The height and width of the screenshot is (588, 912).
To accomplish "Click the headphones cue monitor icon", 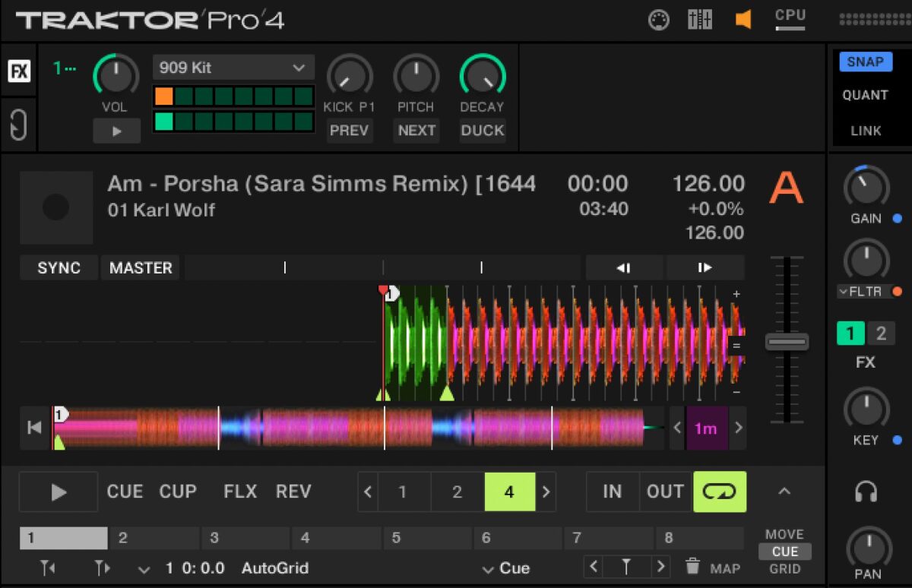I will click(866, 492).
